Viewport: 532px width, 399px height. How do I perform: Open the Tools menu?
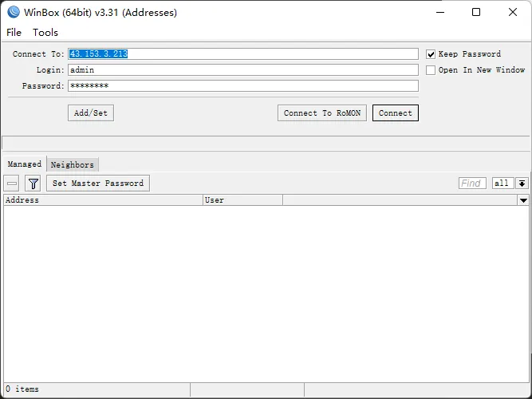click(45, 33)
